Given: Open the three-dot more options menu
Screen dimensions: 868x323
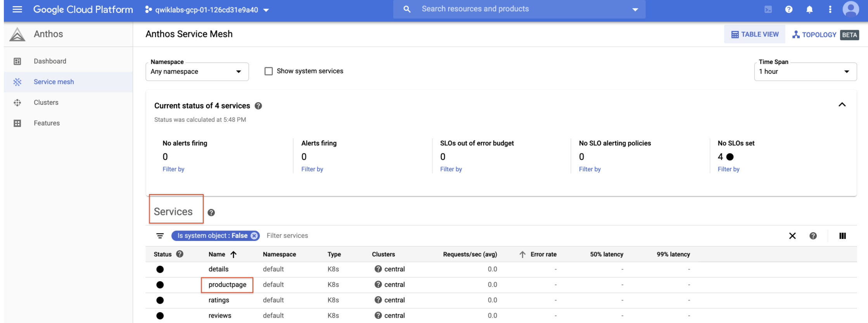Looking at the screenshot, I should (830, 9).
